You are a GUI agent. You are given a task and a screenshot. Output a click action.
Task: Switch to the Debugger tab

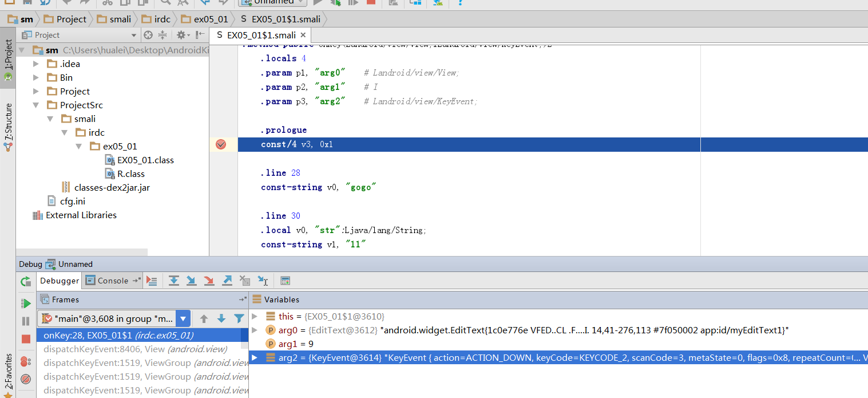[x=60, y=281]
